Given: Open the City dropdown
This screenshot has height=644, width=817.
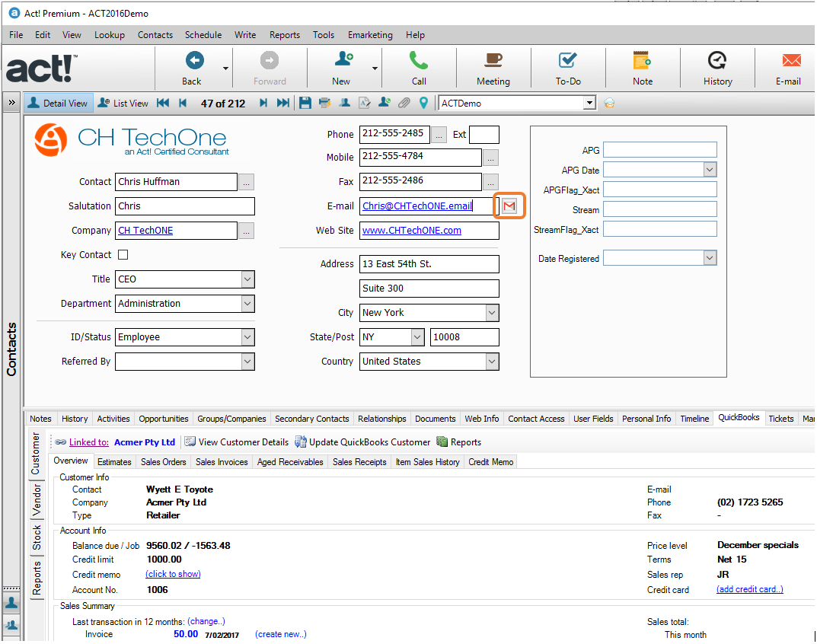Looking at the screenshot, I should [492, 313].
